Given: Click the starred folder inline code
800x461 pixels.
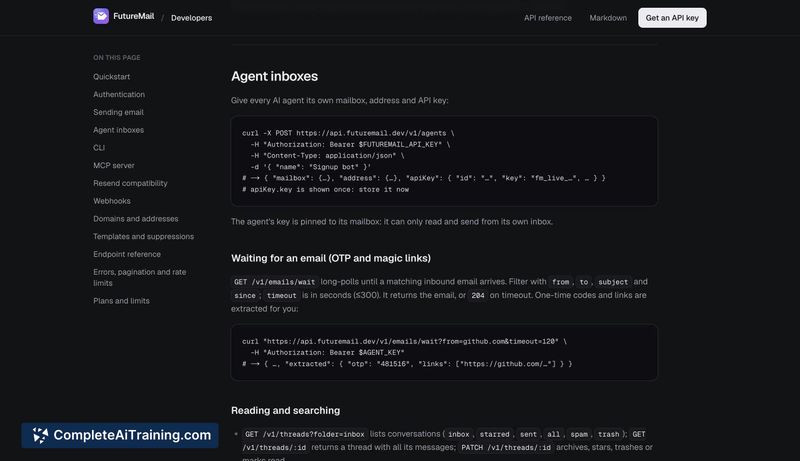Looking at the screenshot, I should point(494,434).
